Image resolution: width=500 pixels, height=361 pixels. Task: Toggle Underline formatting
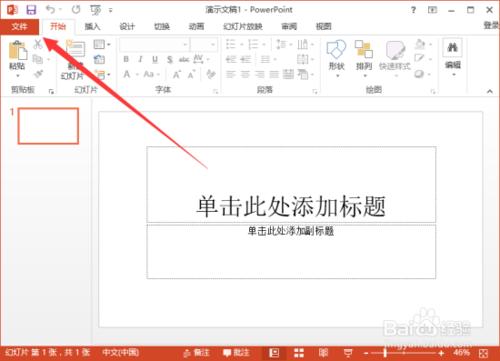pyautogui.click(x=155, y=60)
